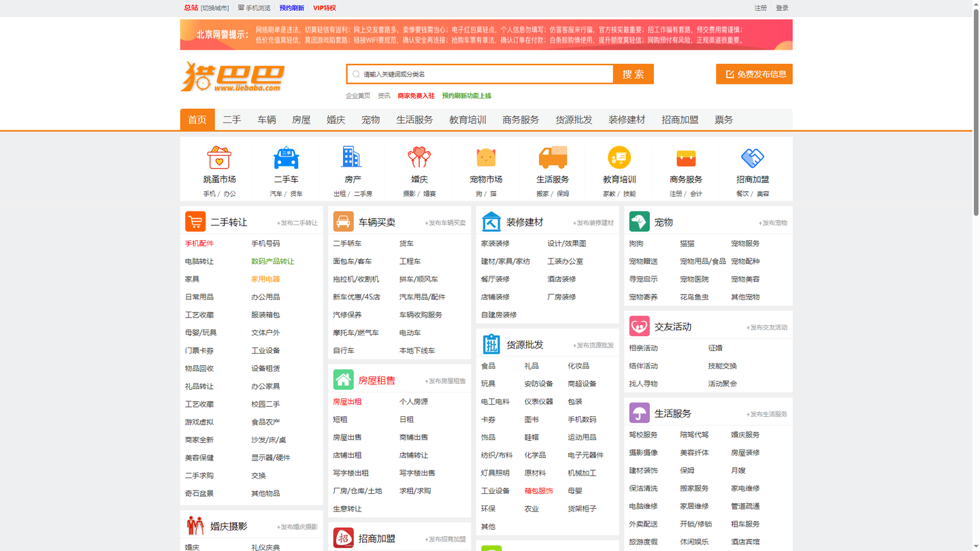Open the 宠物市场 cat icon
The width and height of the screenshot is (980, 551).
pos(486,158)
